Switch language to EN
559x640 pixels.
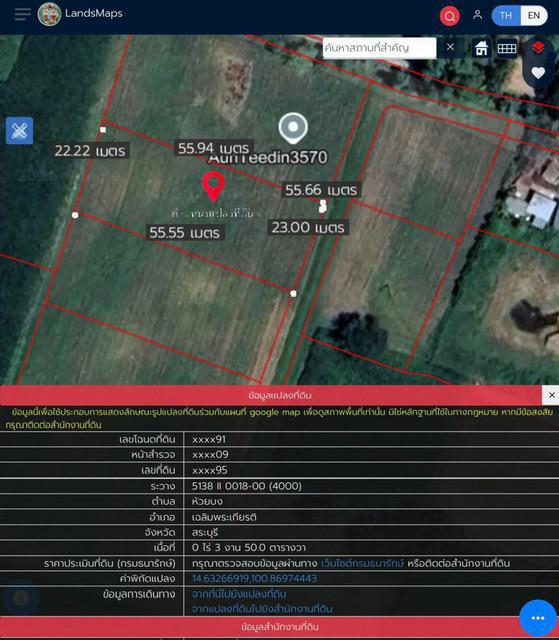[534, 16]
